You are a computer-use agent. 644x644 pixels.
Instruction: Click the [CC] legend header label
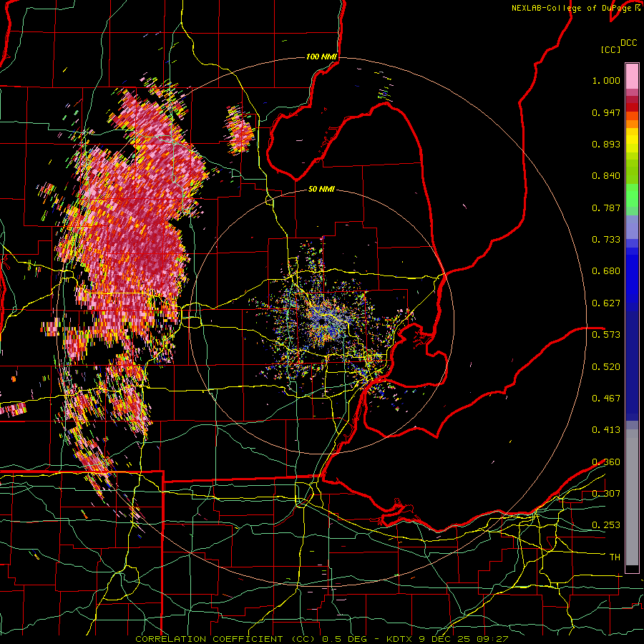click(610, 49)
